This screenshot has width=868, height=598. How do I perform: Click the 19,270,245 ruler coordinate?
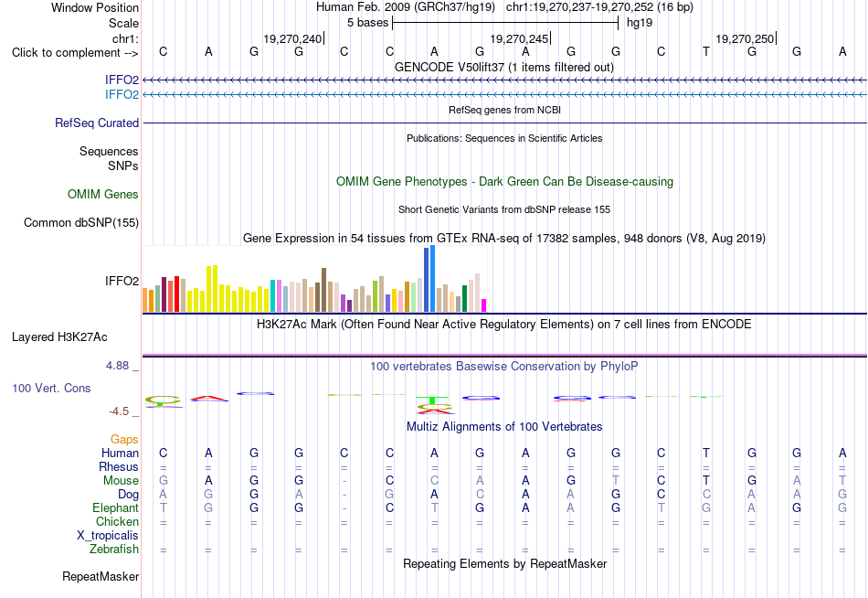[x=519, y=38]
